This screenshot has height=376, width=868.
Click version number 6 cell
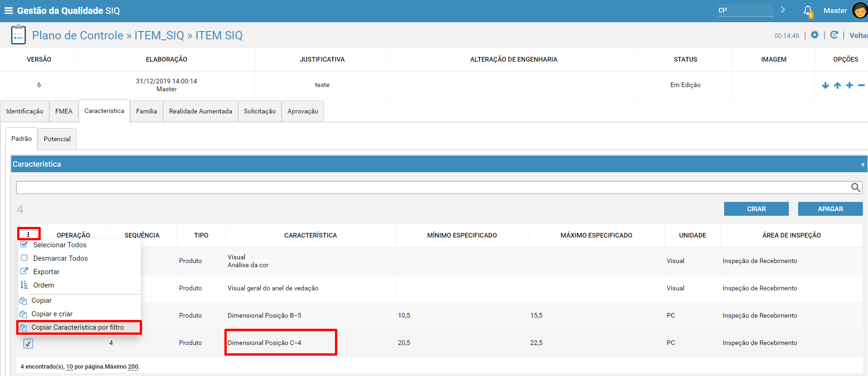pos(39,85)
